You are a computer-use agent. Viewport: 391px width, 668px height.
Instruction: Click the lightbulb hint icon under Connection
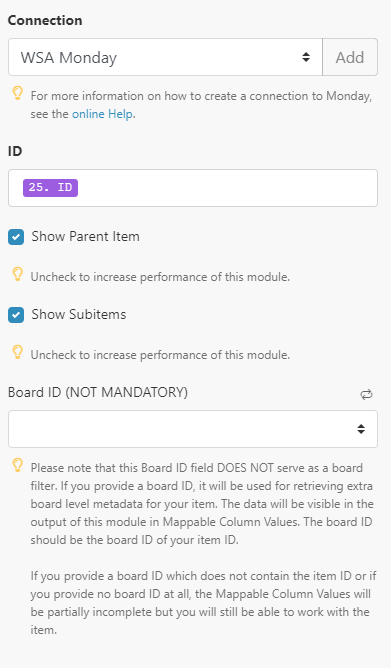click(17, 93)
